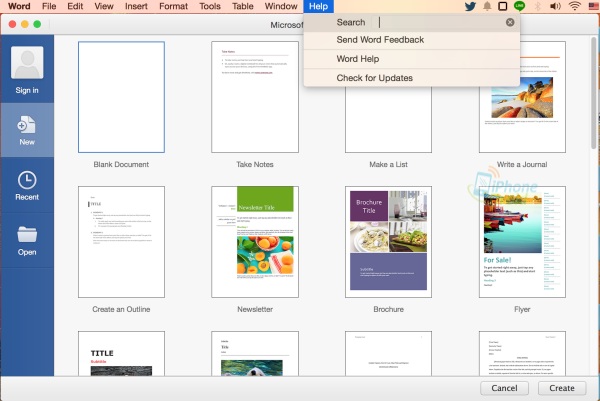Click the red close window button
600x401 pixels.
point(12,24)
